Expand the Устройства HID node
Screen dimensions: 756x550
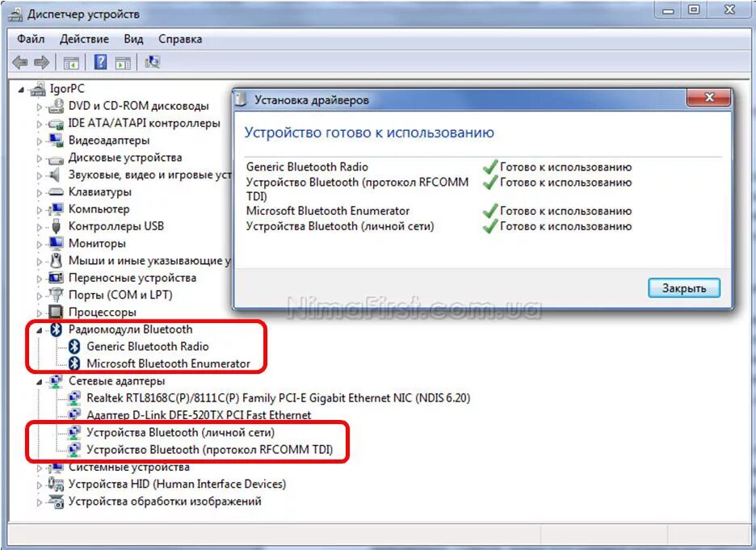click(x=39, y=485)
